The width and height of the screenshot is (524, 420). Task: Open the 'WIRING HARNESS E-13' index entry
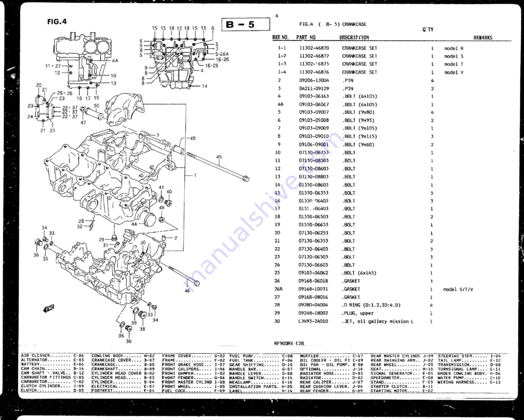pos(469,382)
